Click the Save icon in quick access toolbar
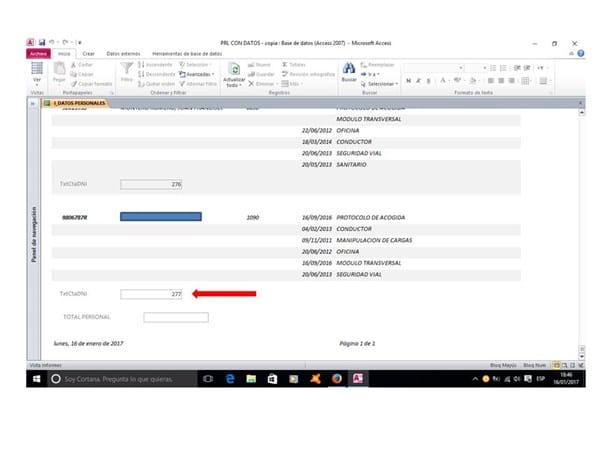 click(42, 44)
